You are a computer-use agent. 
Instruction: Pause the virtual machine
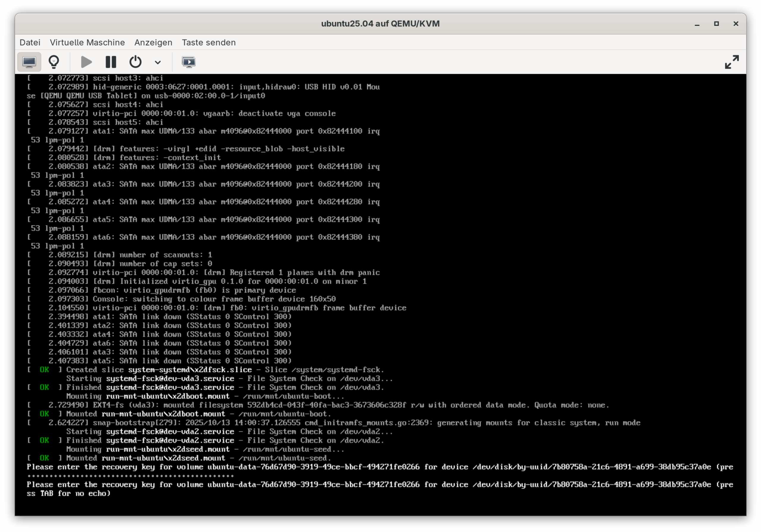pyautogui.click(x=111, y=62)
